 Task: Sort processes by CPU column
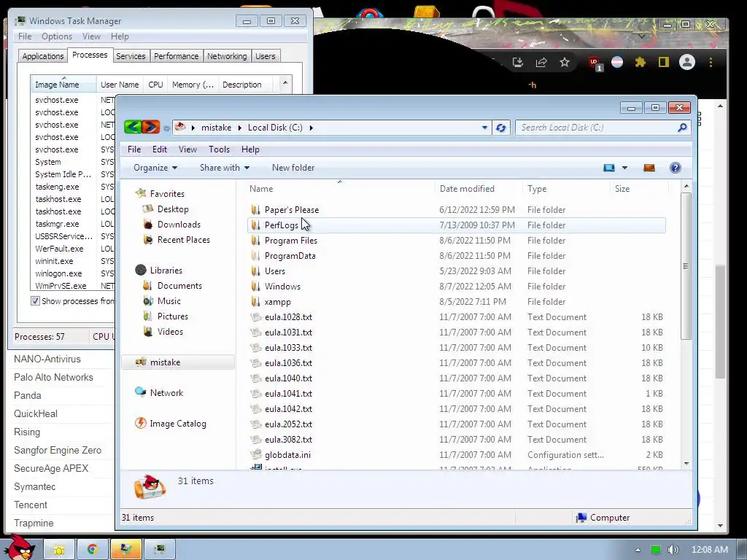[x=155, y=85]
